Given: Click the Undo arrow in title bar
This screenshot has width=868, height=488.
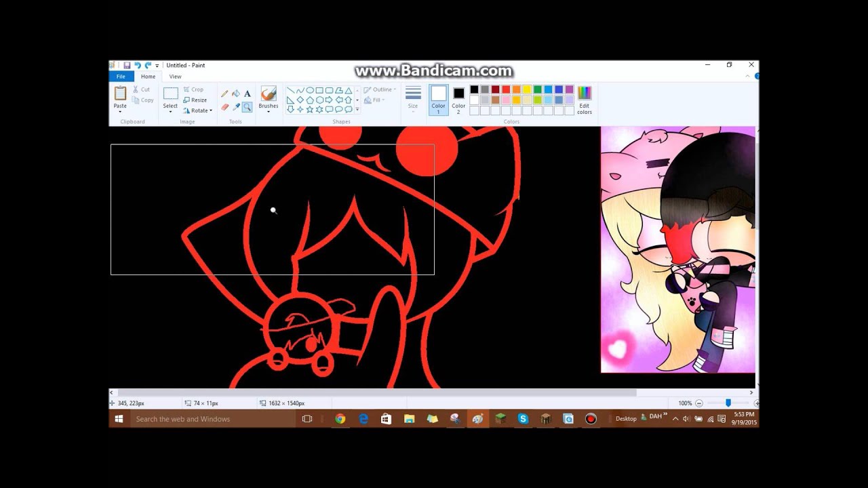Looking at the screenshot, I should pos(138,66).
